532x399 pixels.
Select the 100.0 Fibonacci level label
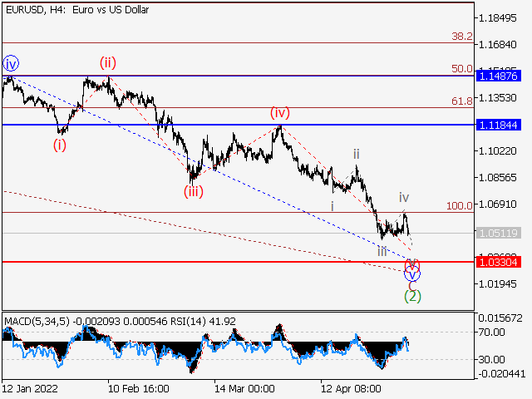(459, 205)
